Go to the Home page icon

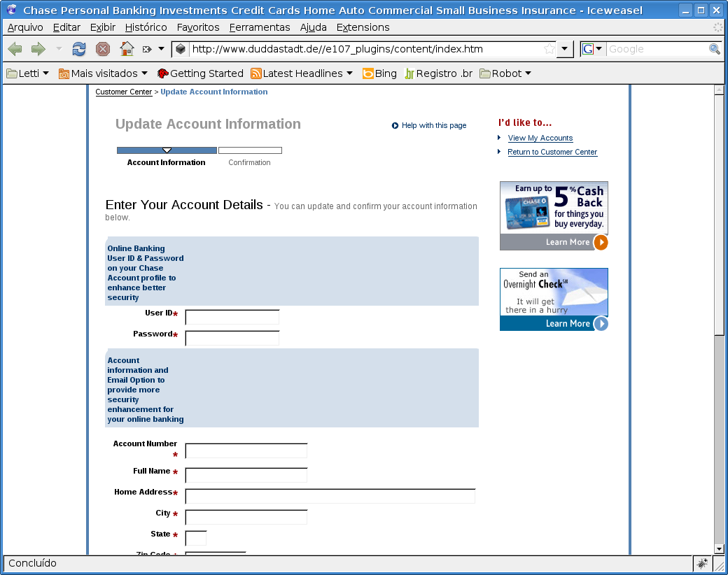pos(127,49)
